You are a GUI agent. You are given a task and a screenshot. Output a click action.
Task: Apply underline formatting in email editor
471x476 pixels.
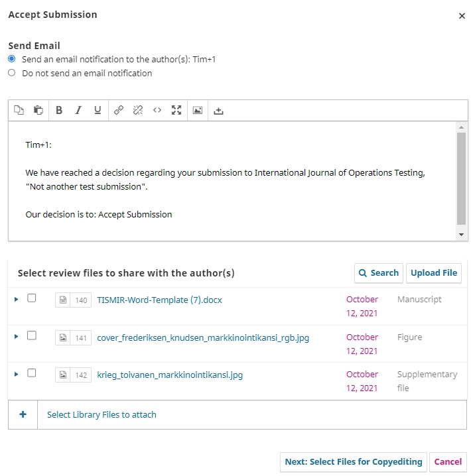click(98, 111)
